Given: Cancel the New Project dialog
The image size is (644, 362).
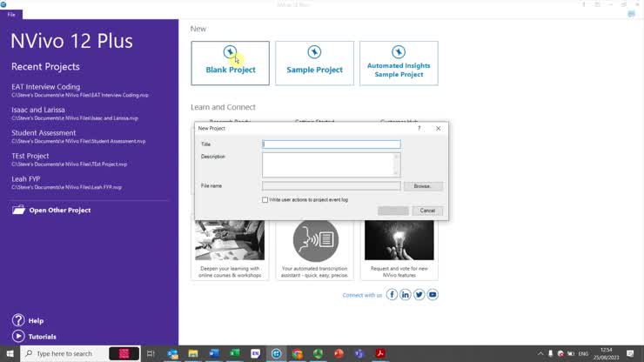Looking at the screenshot, I should pyautogui.click(x=427, y=211).
